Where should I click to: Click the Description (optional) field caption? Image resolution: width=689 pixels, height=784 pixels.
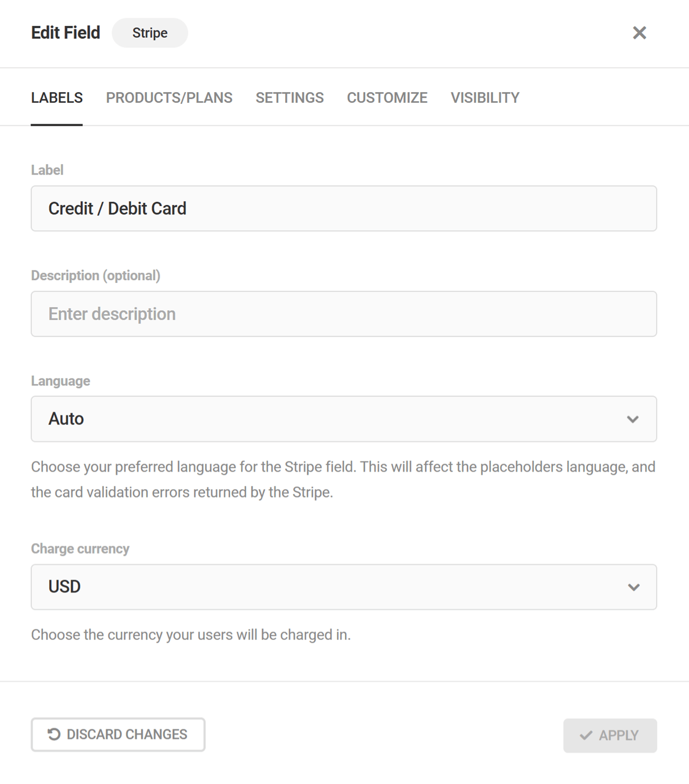point(95,276)
